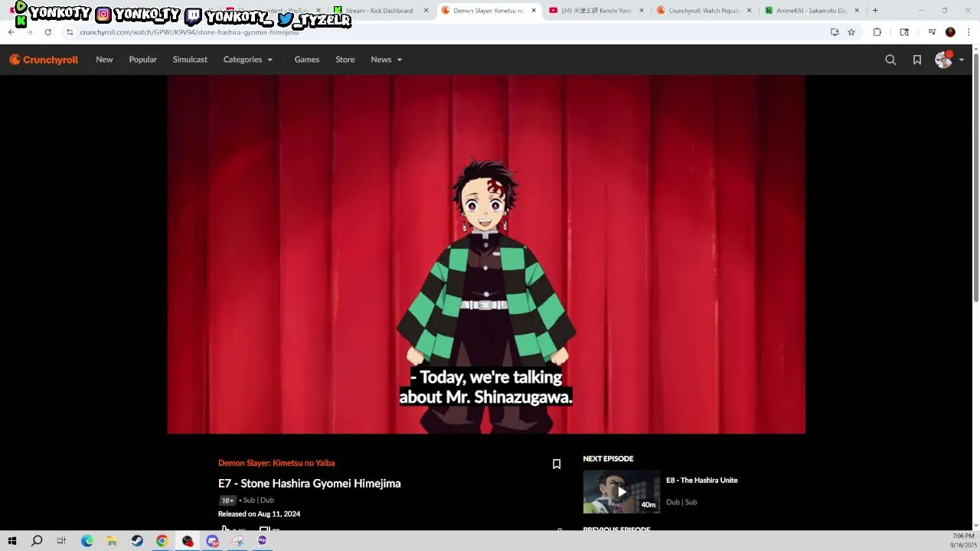Expand the account menu arrow

962,60
